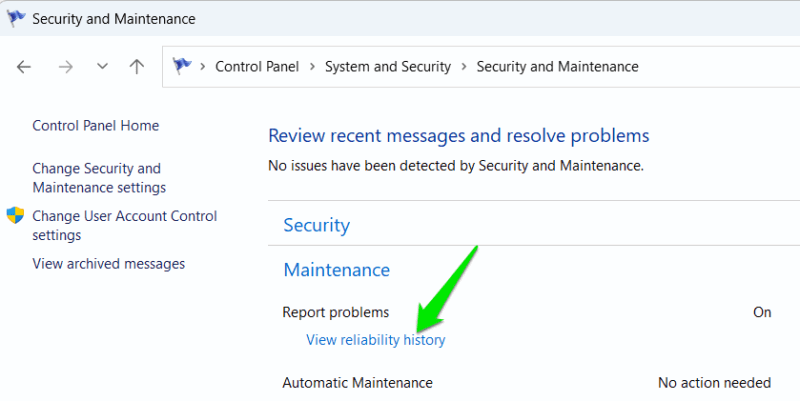Expand the Security section

coord(317,225)
